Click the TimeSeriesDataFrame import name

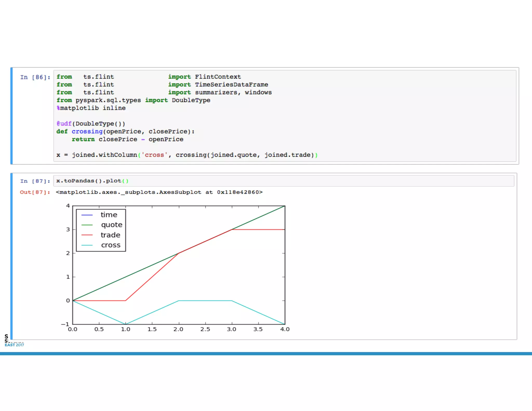(231, 85)
